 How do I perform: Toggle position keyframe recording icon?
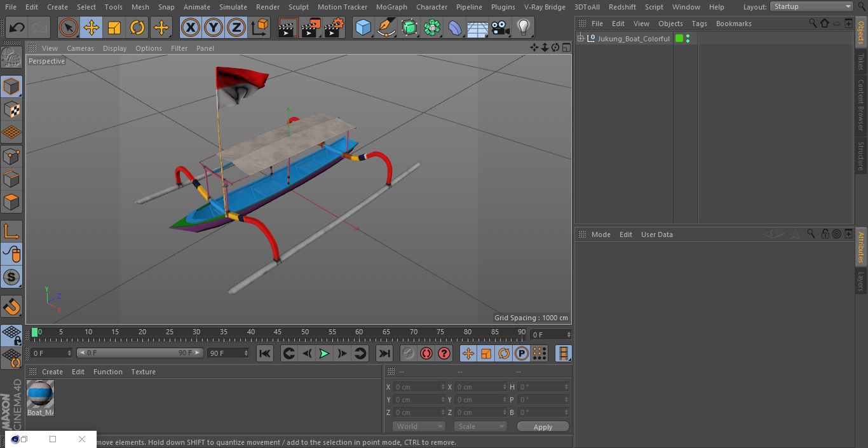click(468, 353)
